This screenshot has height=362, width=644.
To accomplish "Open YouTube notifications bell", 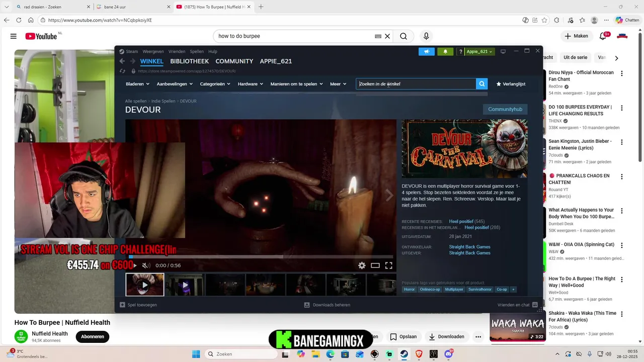I will point(603,36).
